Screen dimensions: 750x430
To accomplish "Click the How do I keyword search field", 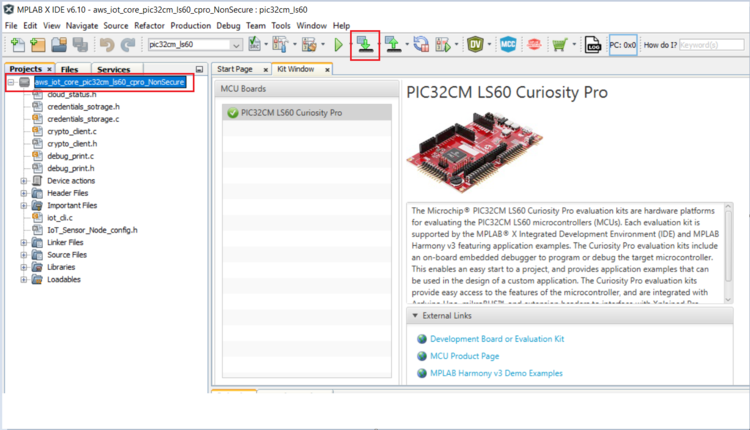I will [x=711, y=45].
